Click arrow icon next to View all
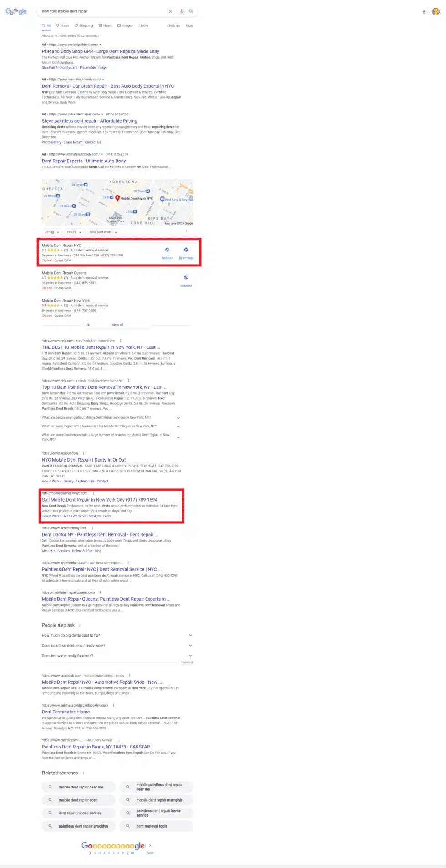Image resolution: width=446 pixels, height=868 pixels. (88, 325)
